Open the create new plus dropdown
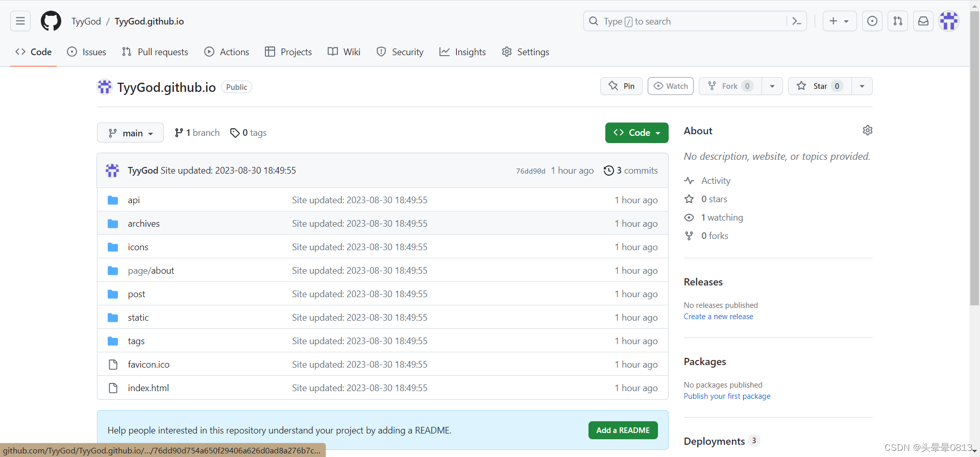 839,21
